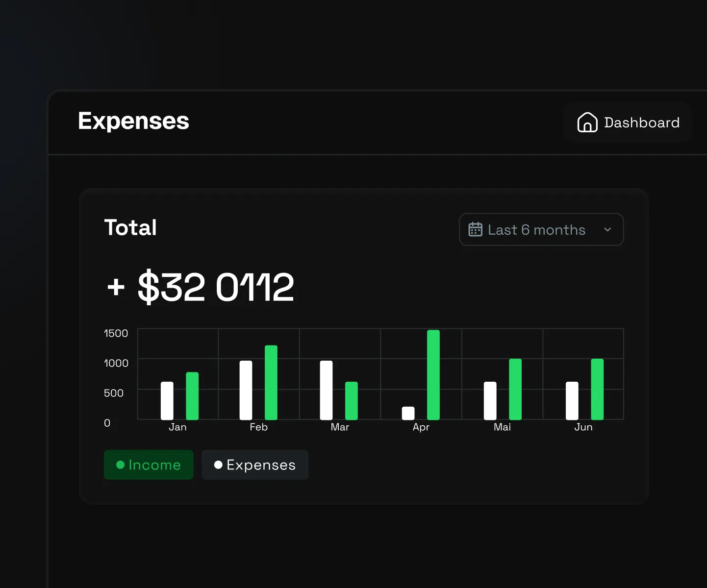The height and width of the screenshot is (588, 707).
Task: Click the Mai axis label
Action: point(503,427)
